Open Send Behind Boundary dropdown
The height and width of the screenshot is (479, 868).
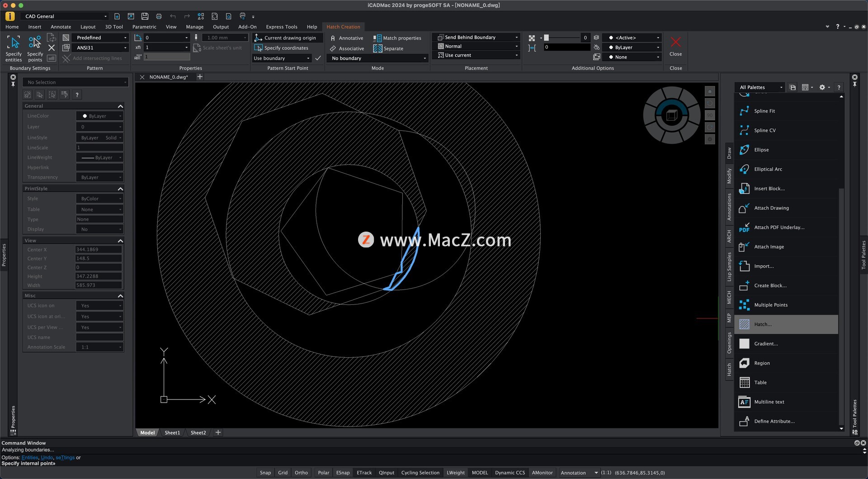pos(477,37)
